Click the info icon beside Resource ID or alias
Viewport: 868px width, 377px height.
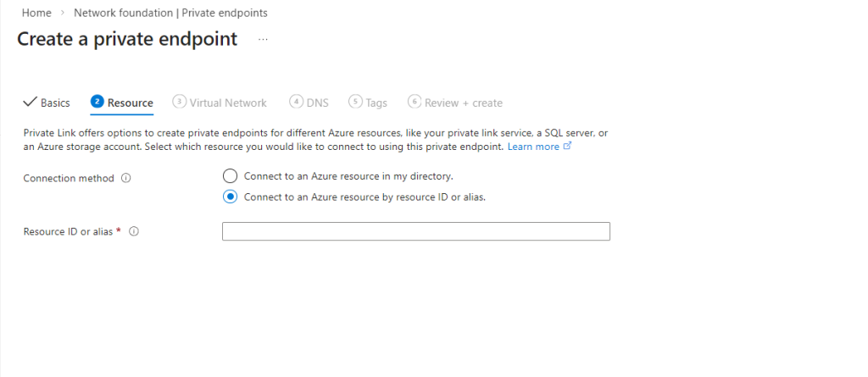click(x=134, y=231)
